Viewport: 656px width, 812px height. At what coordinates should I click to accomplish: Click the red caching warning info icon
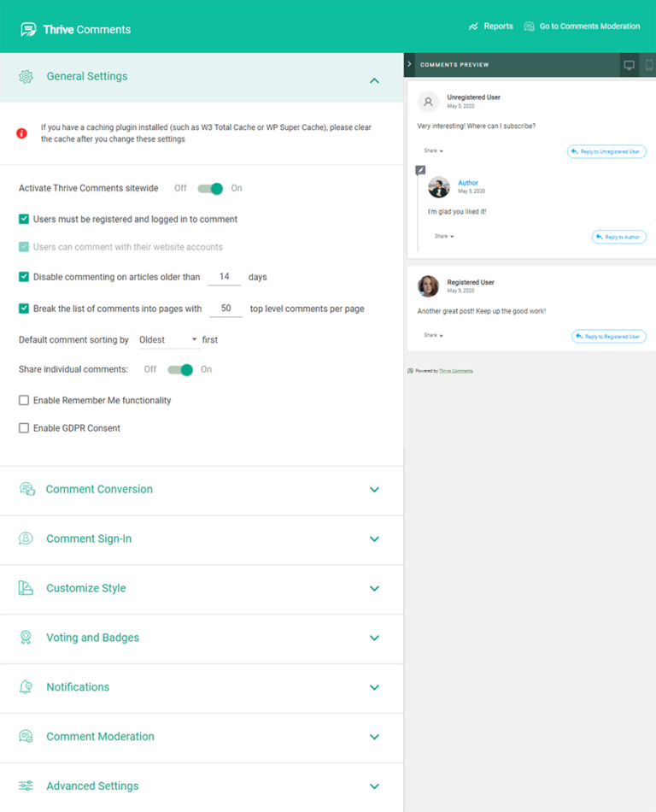pyautogui.click(x=21, y=133)
